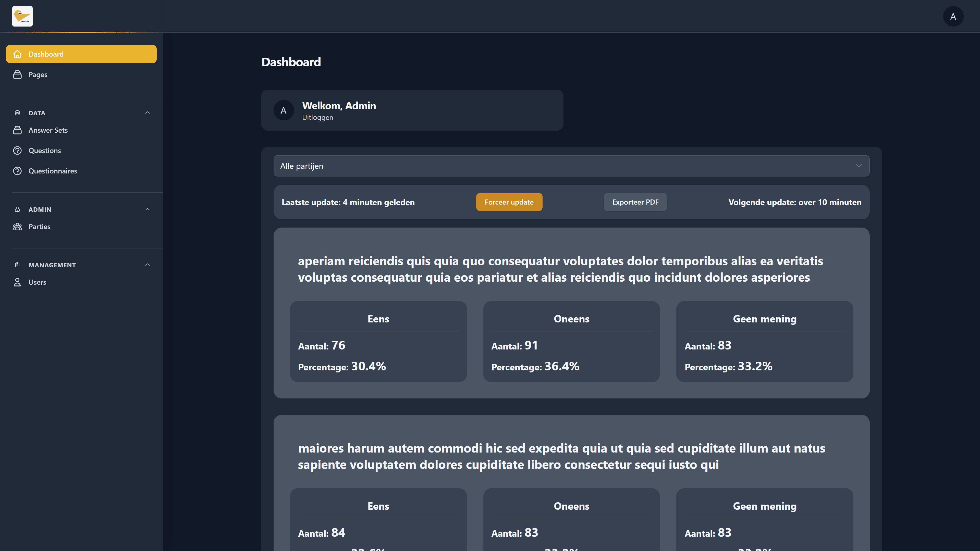Click the Exporteer PDF button

click(635, 202)
